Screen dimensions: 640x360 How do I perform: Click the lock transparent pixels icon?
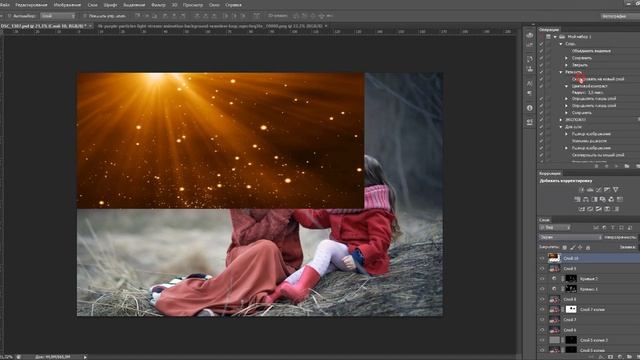564,247
